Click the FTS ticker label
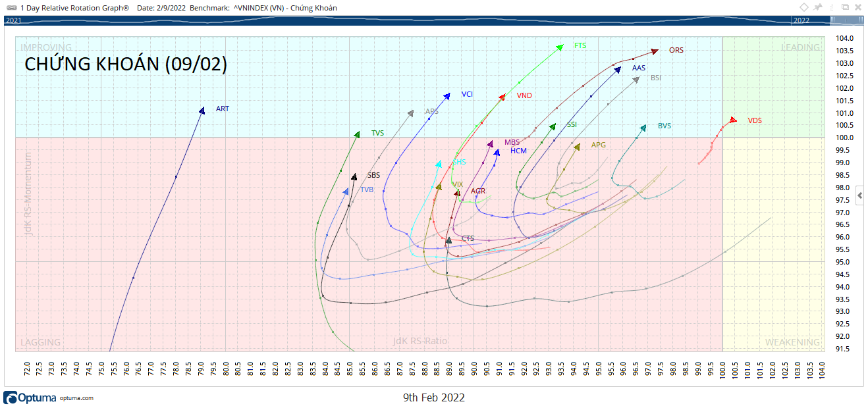 point(580,46)
